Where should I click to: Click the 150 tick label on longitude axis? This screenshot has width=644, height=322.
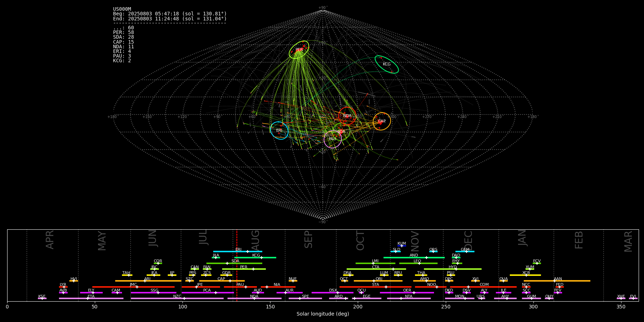click(270, 307)
